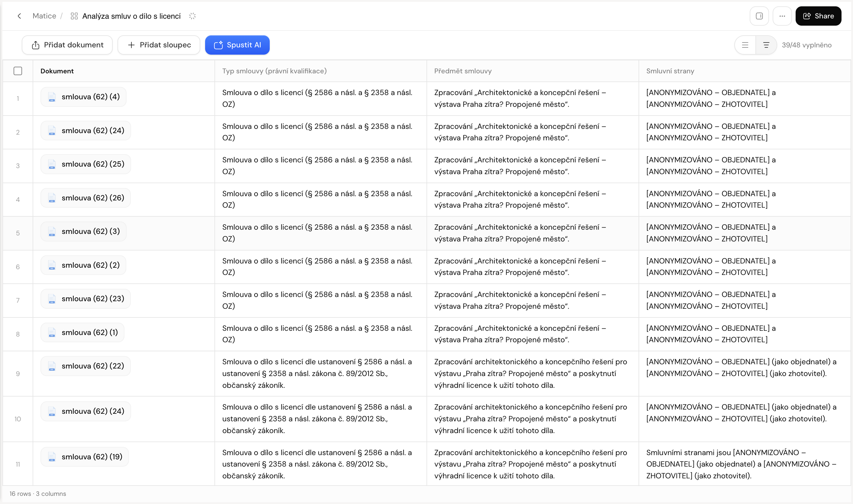853x504 pixels.
Task: Open Smluvní strany cell in row 9
Action: [x=745, y=374]
